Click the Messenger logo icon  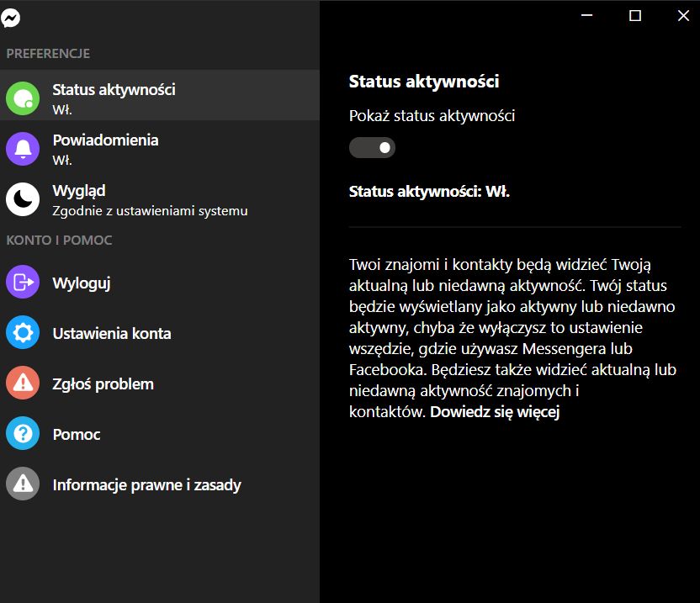tap(11, 17)
